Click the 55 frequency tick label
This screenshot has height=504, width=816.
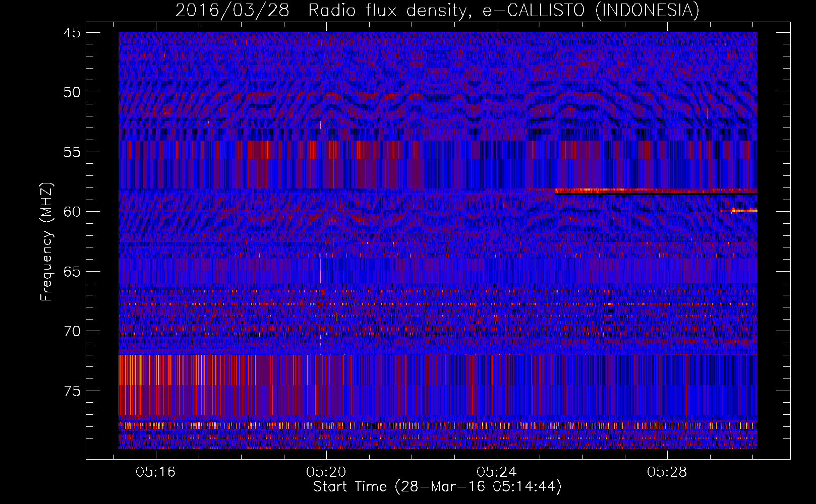(72, 152)
